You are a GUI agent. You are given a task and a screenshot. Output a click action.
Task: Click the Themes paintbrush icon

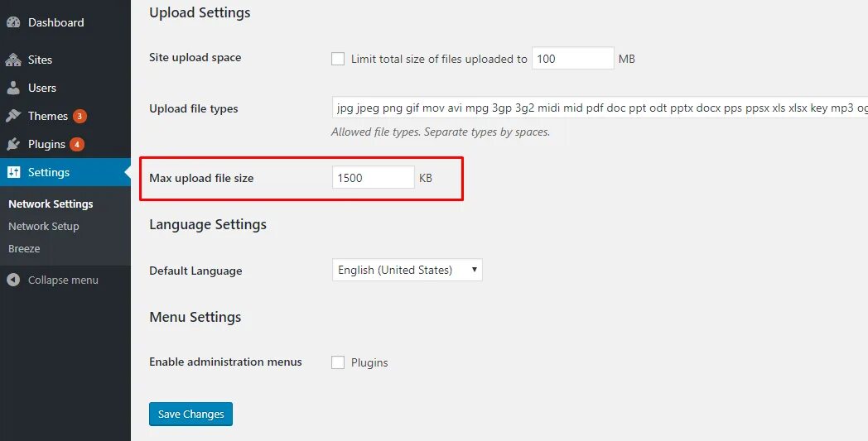coord(13,116)
